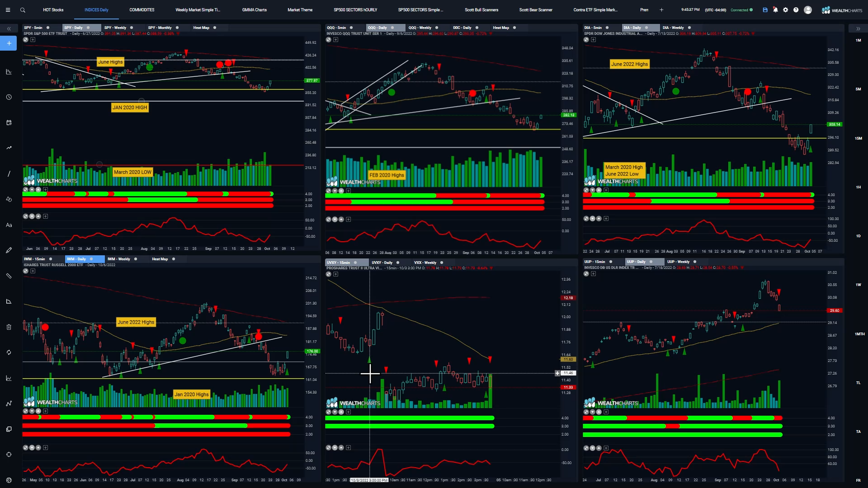Toggle visibility on SPY colored bars indicator pane

click(x=26, y=190)
